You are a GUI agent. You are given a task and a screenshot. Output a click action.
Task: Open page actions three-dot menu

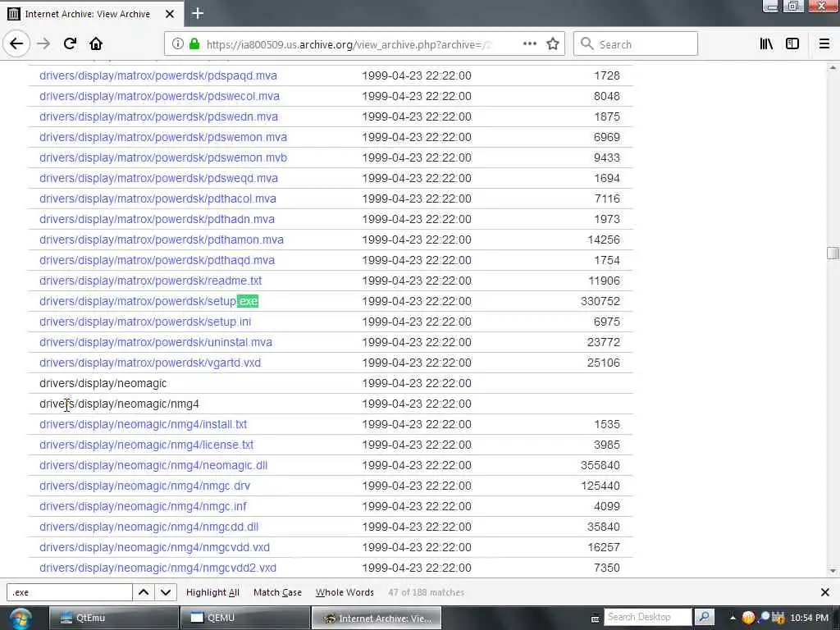(529, 44)
